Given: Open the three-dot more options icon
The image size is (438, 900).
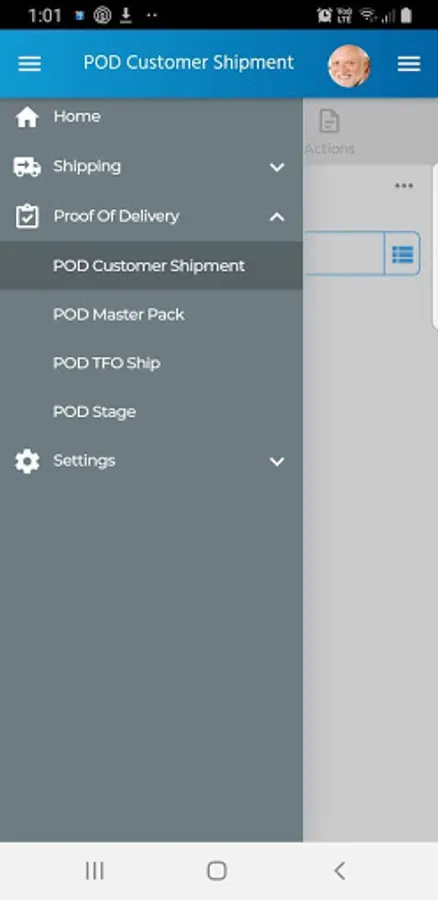Looking at the screenshot, I should (x=404, y=185).
